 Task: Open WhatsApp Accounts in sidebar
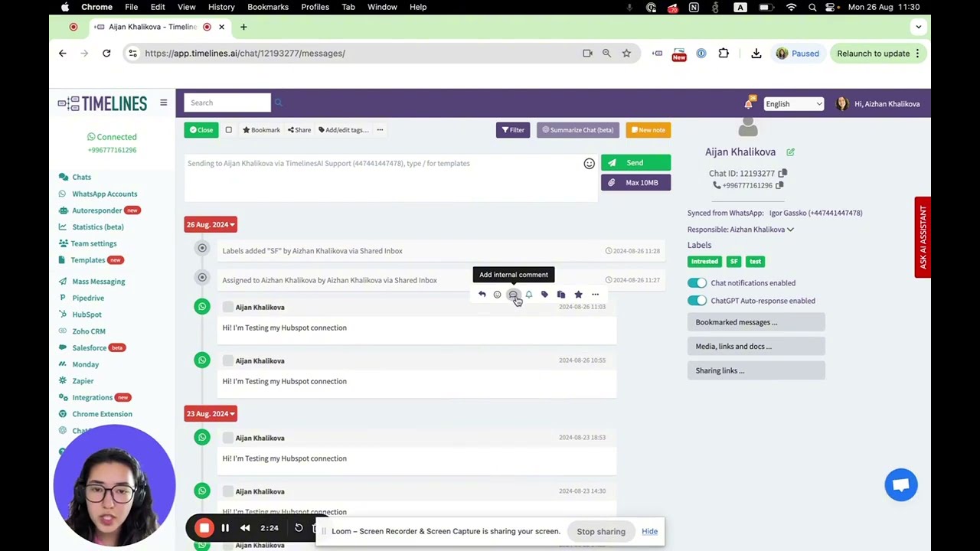click(104, 194)
